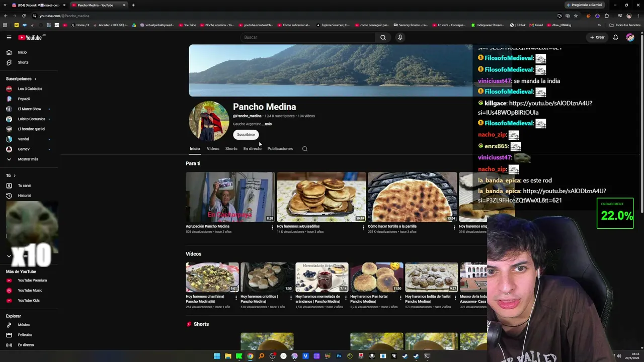Screen dimensions: 644x362
Task: Switch to the Publicaciones channel tab
Action: point(280,149)
